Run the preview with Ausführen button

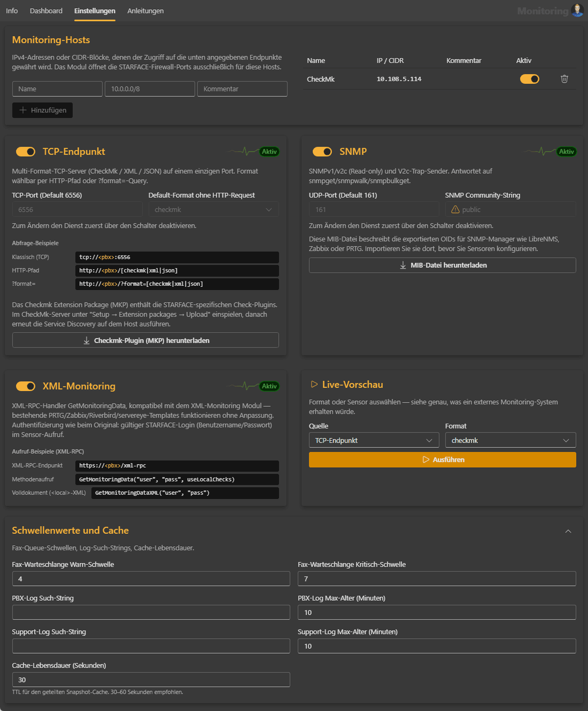pos(442,460)
